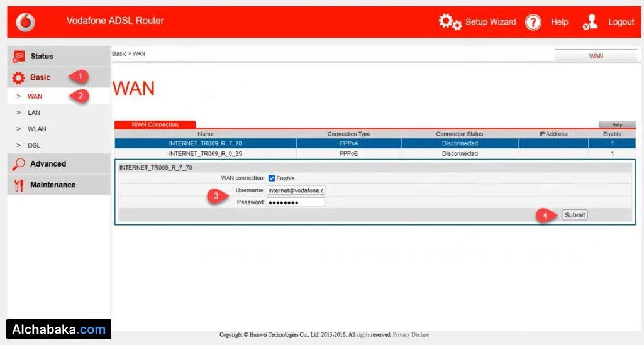This screenshot has height=345, width=644.
Task: Click the Status Wi-Fi router icon
Action: [19, 57]
